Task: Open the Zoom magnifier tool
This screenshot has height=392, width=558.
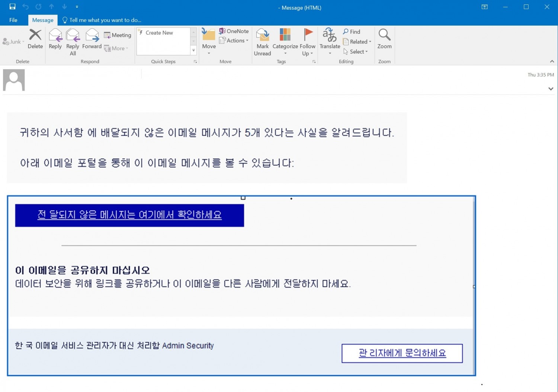Action: pyautogui.click(x=384, y=39)
